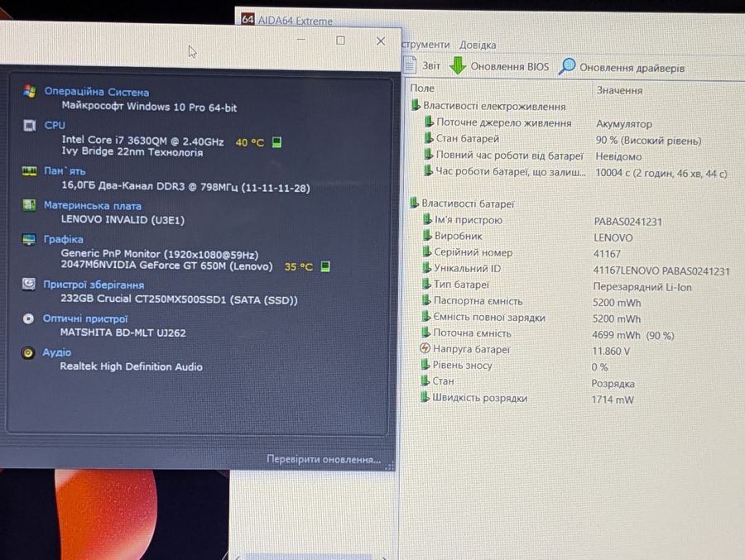Open the Довідка menu in AIDA64
Screen dimensions: 745x560
[x=478, y=45]
